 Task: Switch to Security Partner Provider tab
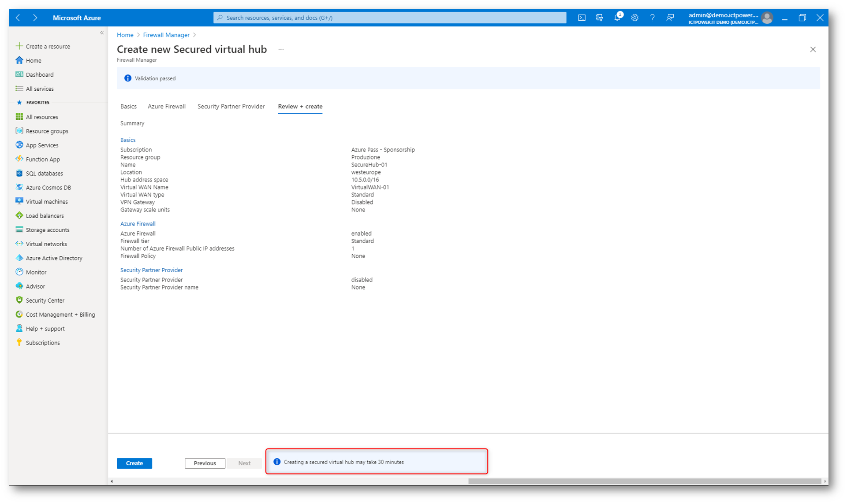[231, 106]
